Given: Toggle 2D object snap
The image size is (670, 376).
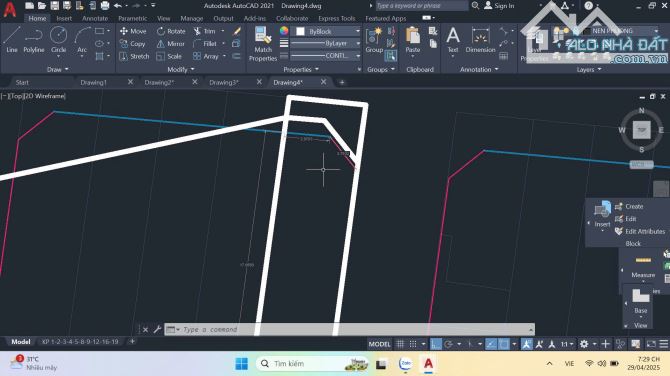Looking at the screenshot, I should [x=504, y=344].
